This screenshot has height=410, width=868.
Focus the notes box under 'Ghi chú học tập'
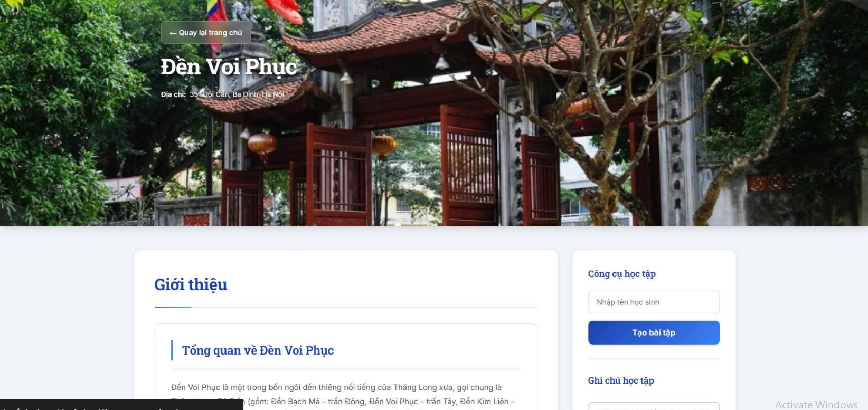654,406
